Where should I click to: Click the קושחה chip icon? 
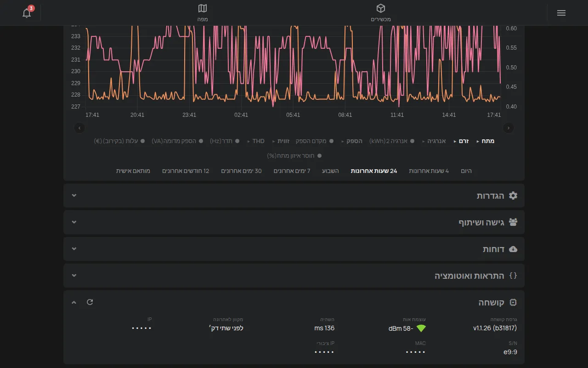[x=513, y=302]
